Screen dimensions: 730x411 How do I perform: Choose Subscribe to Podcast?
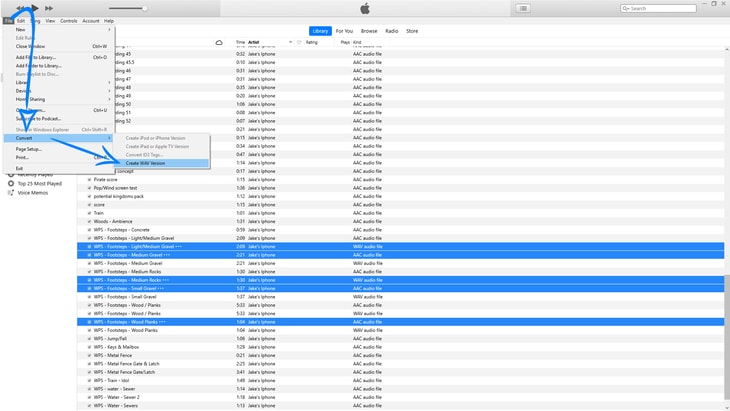pos(59,119)
